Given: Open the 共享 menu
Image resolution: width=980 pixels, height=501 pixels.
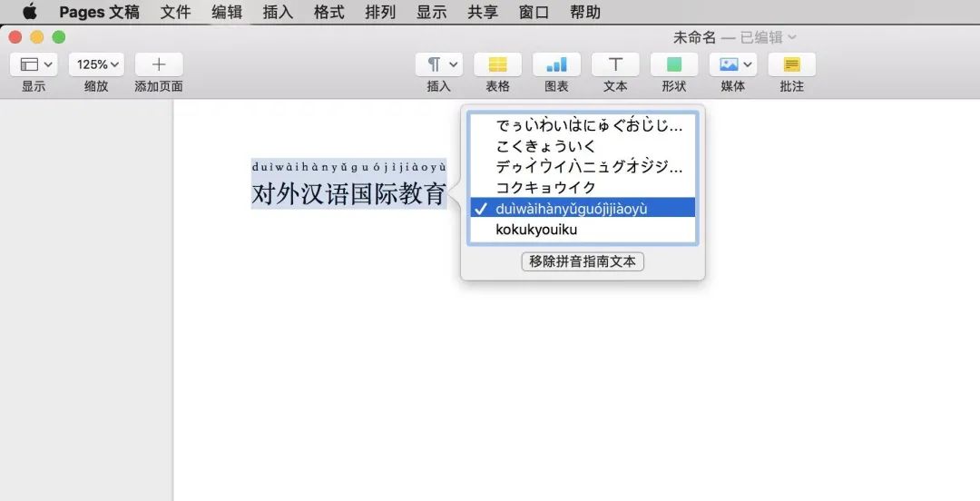Looking at the screenshot, I should click(x=483, y=12).
